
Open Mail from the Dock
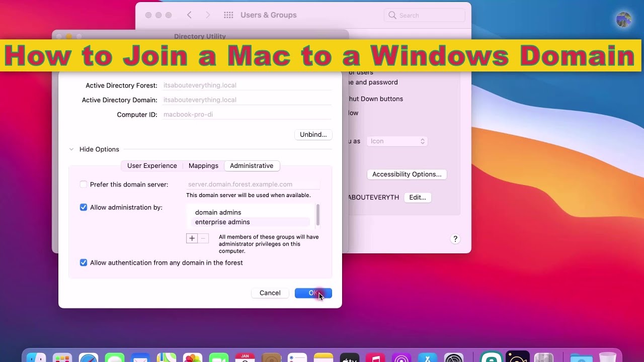click(141, 358)
